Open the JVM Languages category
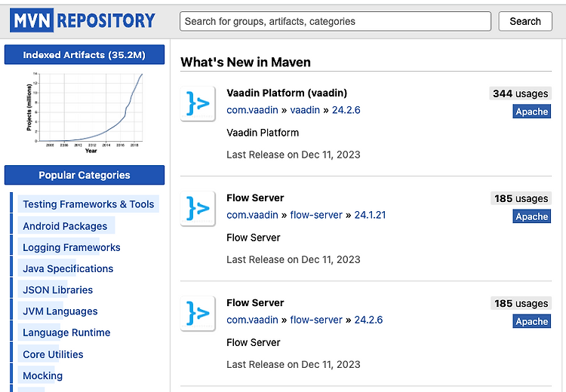566x392 pixels. (60, 311)
